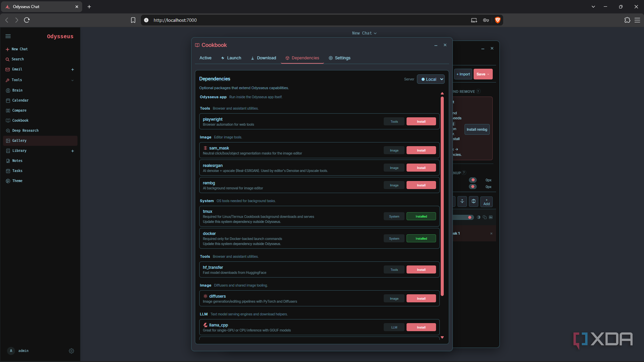Click Install on the rembg row
This screenshot has width=644, height=362.
click(x=421, y=185)
